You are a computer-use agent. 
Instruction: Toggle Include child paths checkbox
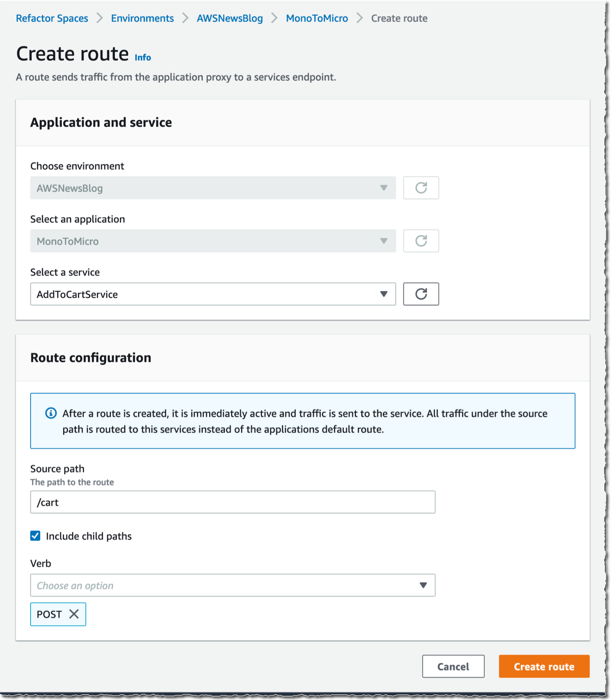pos(35,536)
